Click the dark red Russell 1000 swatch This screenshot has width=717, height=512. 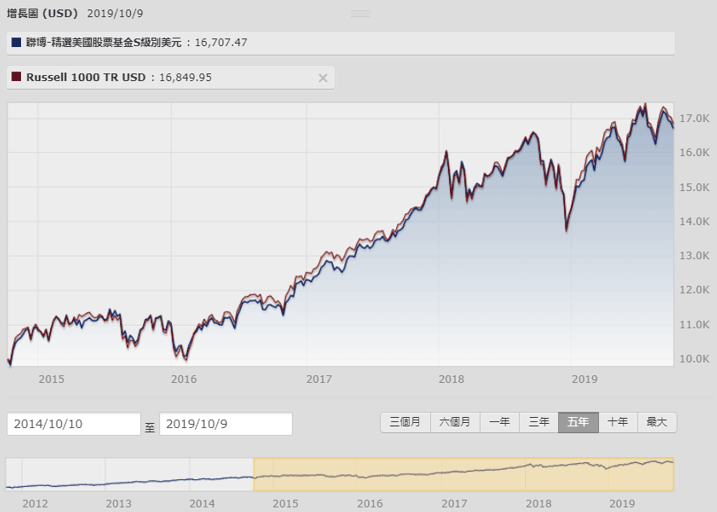pos(15,78)
